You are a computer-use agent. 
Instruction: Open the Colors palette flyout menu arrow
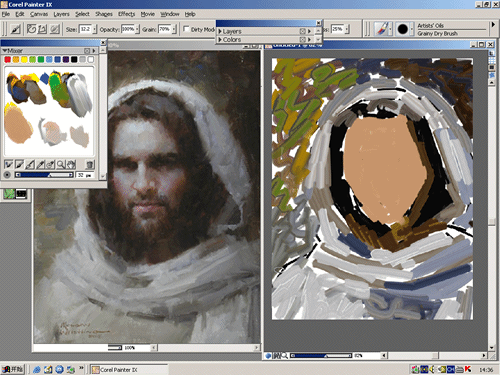pos(310,40)
